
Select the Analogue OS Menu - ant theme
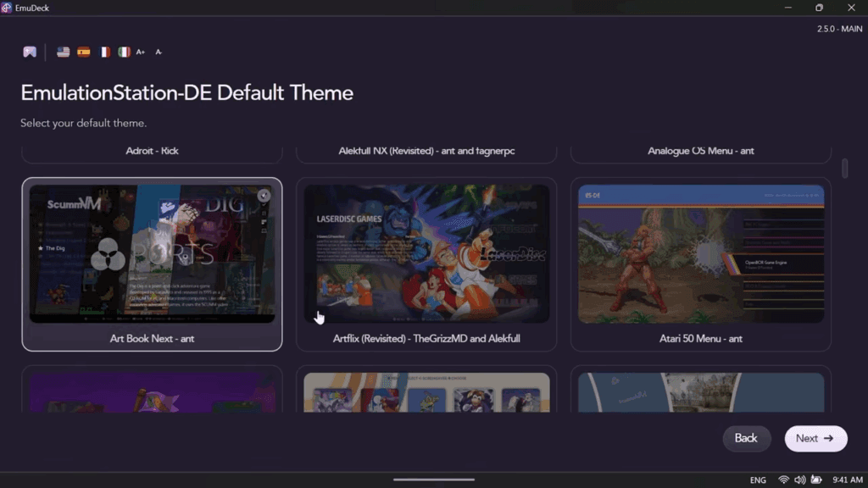click(x=700, y=152)
